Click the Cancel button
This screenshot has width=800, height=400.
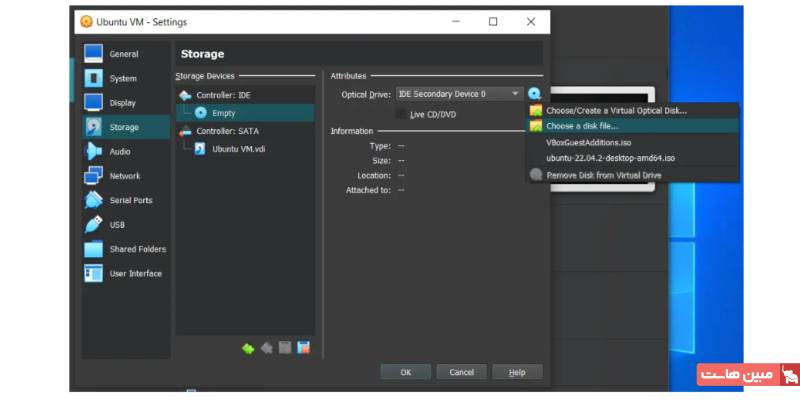[x=461, y=372]
